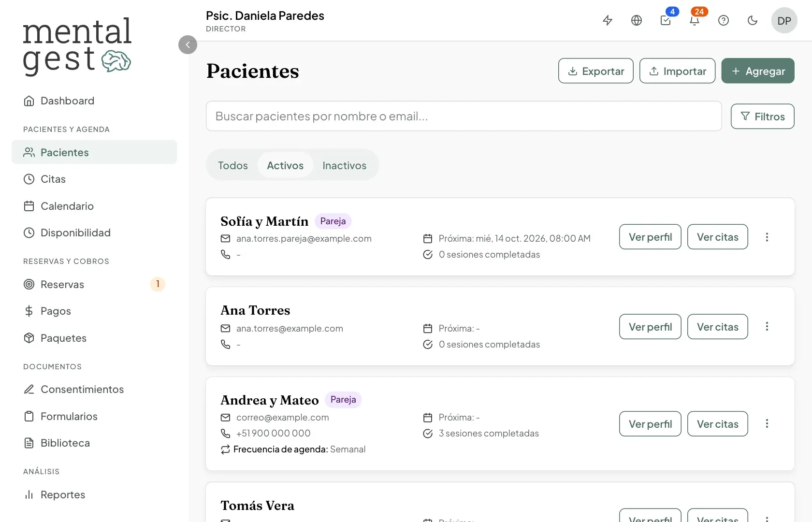Focus the patient search field
The image size is (812, 522).
[x=464, y=116]
